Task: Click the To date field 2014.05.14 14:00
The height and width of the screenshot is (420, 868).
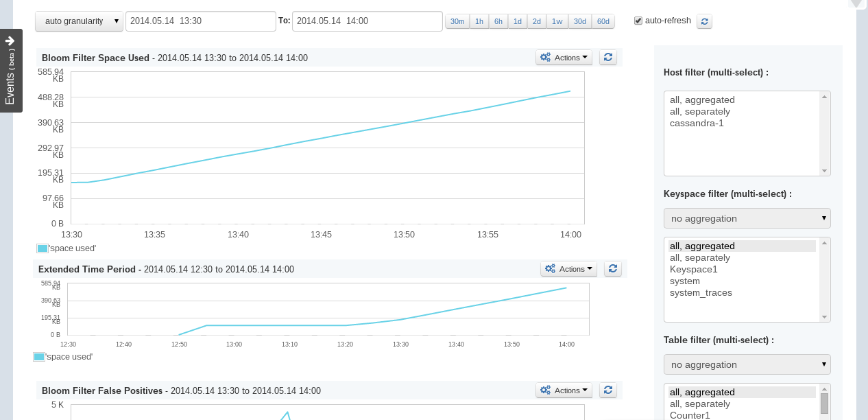Action: [367, 21]
